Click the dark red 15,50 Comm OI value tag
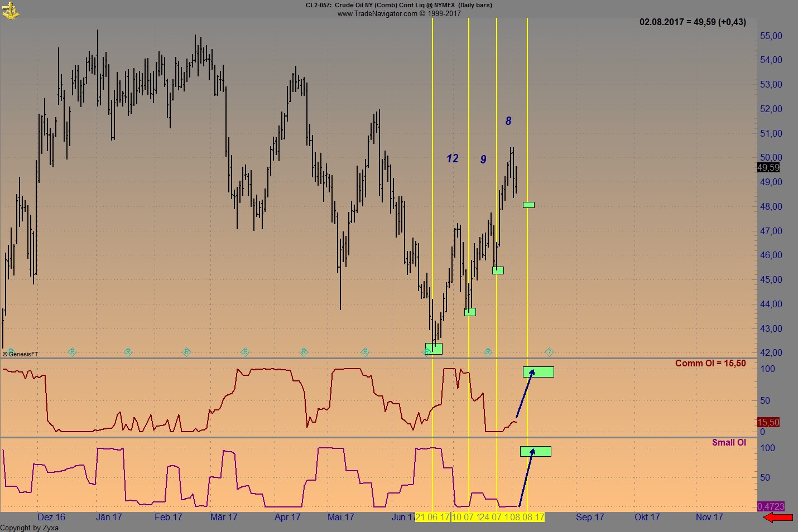Screen dimensions: 798x532 (768, 422)
